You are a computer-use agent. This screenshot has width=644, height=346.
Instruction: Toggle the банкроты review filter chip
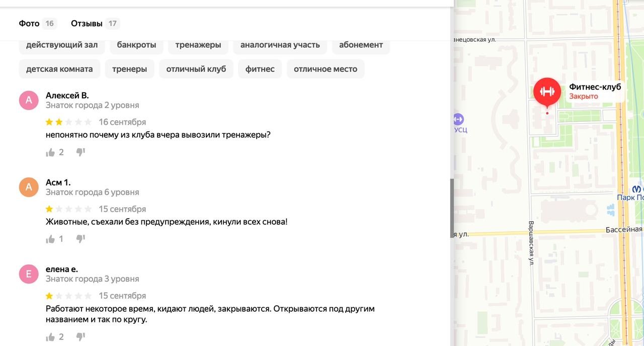coord(136,45)
